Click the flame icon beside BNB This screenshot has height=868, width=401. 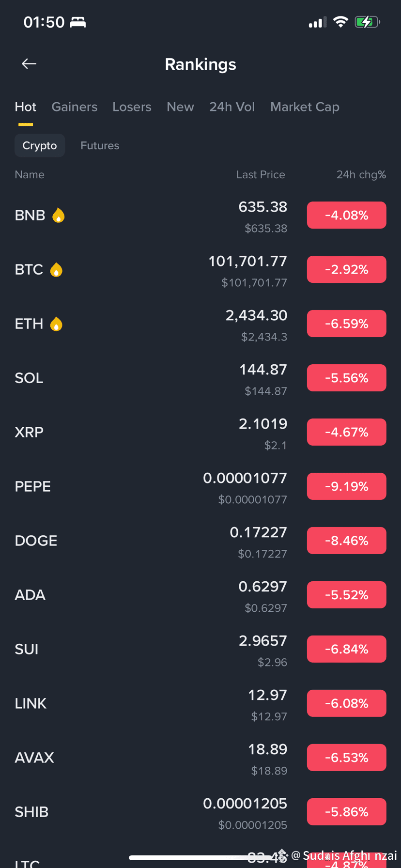coord(58,215)
